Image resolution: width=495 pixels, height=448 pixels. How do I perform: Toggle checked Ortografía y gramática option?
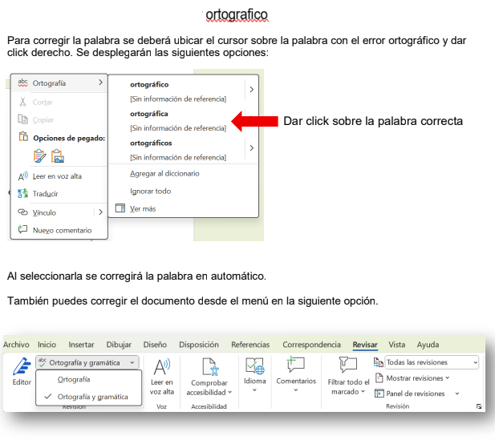[x=89, y=397]
